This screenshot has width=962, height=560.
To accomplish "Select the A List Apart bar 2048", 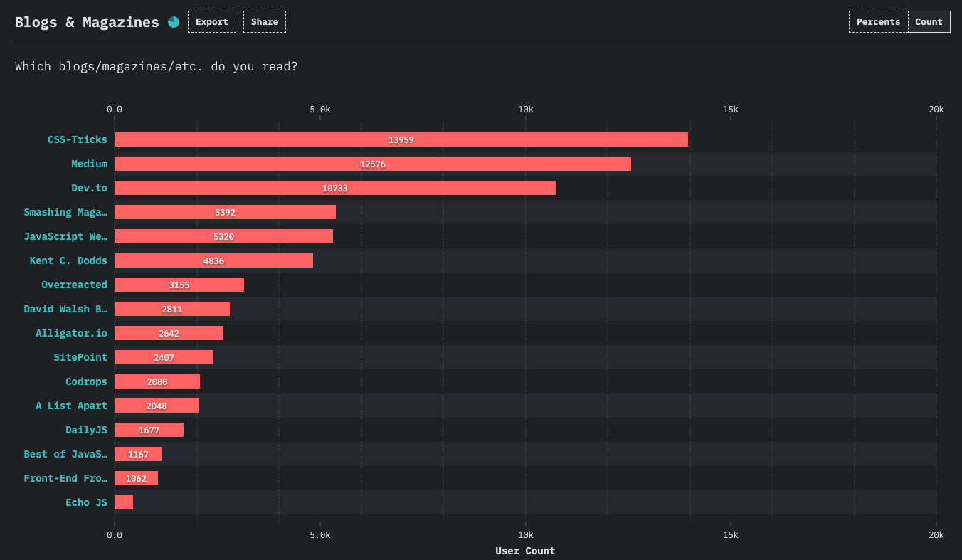I will click(157, 406).
